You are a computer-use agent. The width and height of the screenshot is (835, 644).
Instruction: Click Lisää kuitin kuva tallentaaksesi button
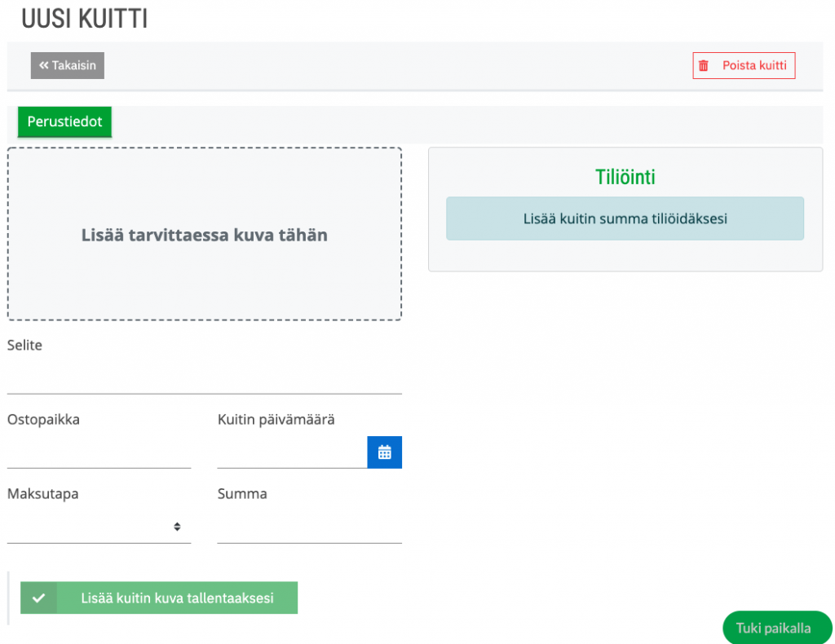coord(159,598)
